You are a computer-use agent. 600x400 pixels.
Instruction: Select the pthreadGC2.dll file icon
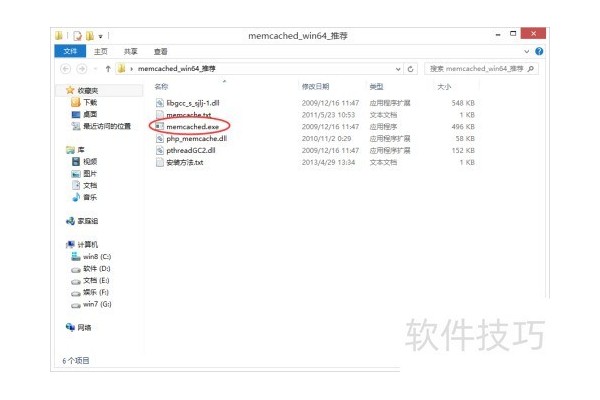pos(160,150)
